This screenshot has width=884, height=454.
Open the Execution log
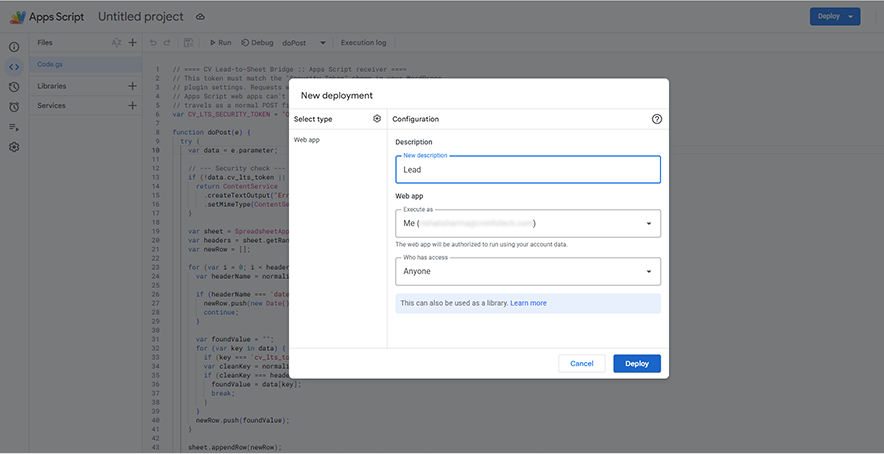[x=364, y=42]
